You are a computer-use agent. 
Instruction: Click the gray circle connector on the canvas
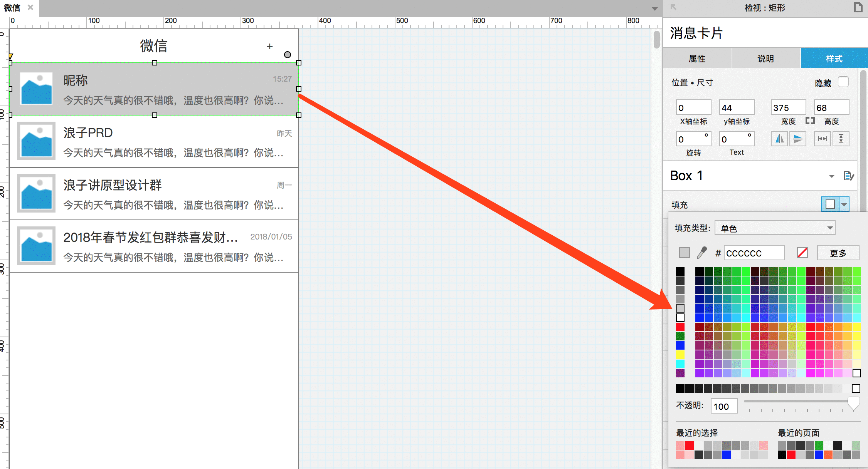tap(287, 55)
